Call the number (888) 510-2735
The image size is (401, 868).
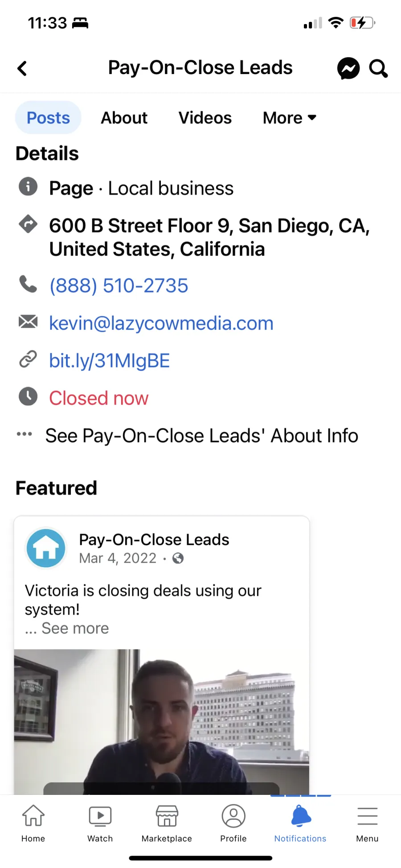[x=119, y=285]
